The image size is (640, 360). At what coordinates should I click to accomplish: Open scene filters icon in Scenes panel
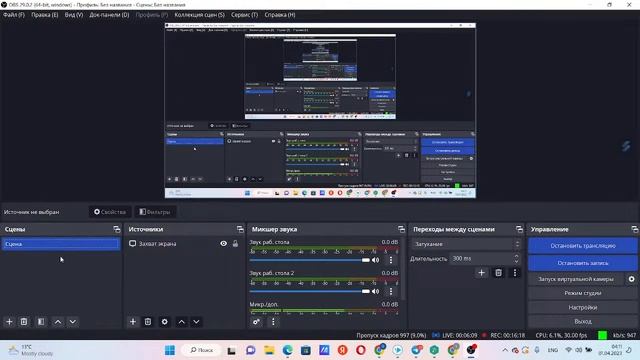point(41,322)
